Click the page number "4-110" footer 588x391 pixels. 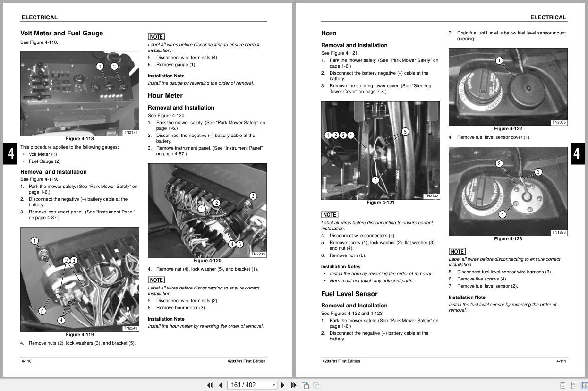[26, 361]
